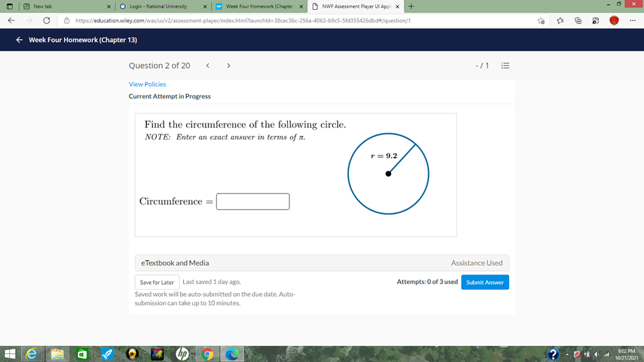644x362 pixels.
Task: Launch Google Chrome from taskbar
Action: pos(207,354)
